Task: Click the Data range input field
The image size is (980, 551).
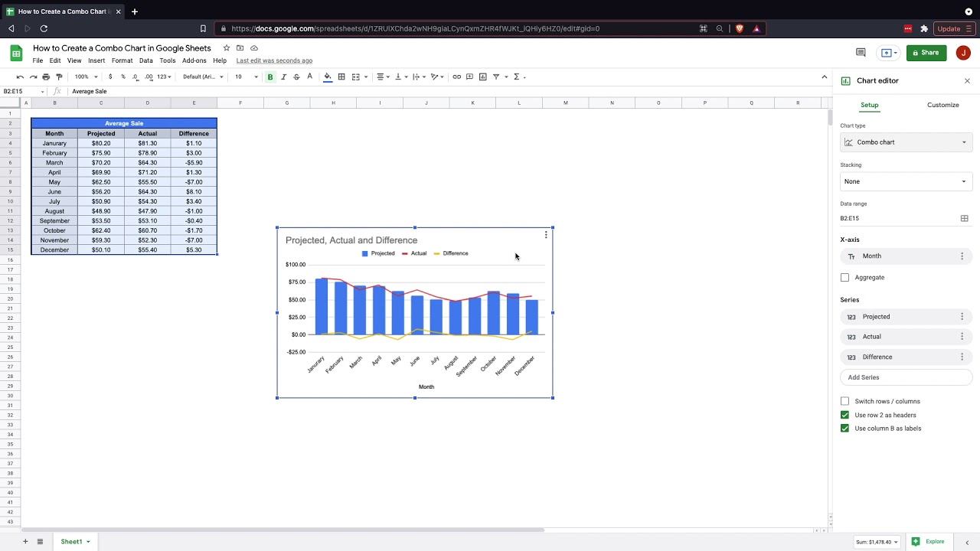Action: coord(897,218)
